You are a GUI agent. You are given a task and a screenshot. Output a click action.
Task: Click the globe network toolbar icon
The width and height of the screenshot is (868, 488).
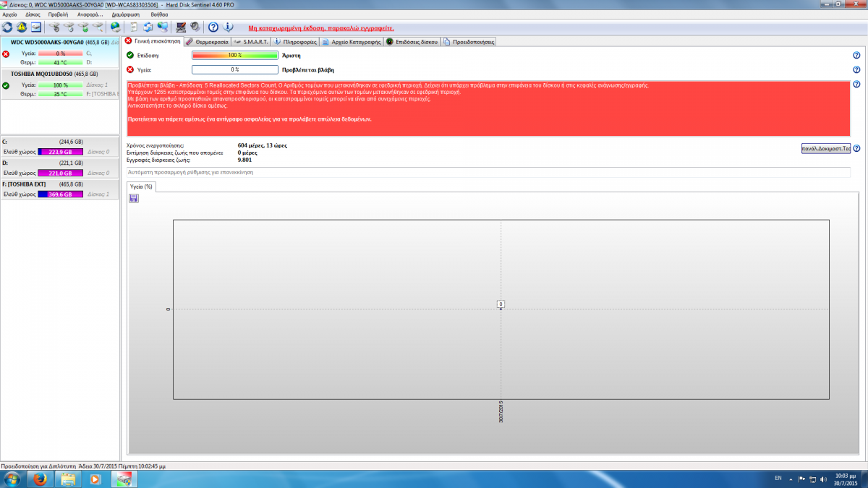115,27
